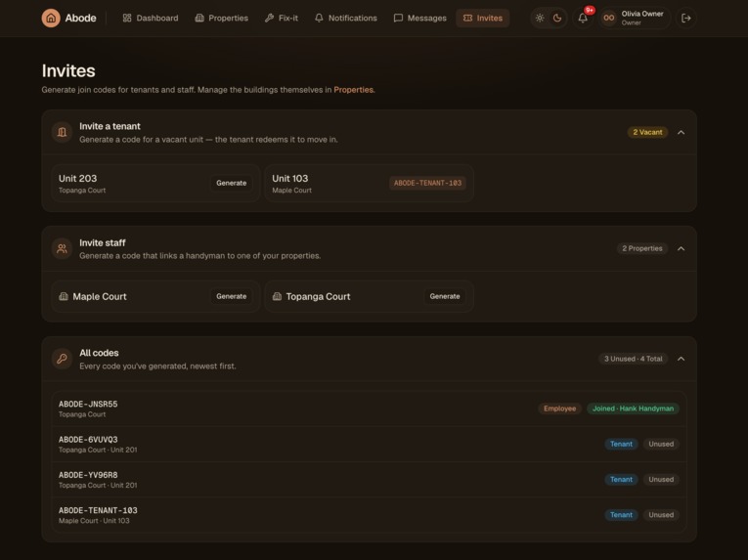Click the 2 Properties badge
Screen dimensions: 748x560
coord(642,248)
